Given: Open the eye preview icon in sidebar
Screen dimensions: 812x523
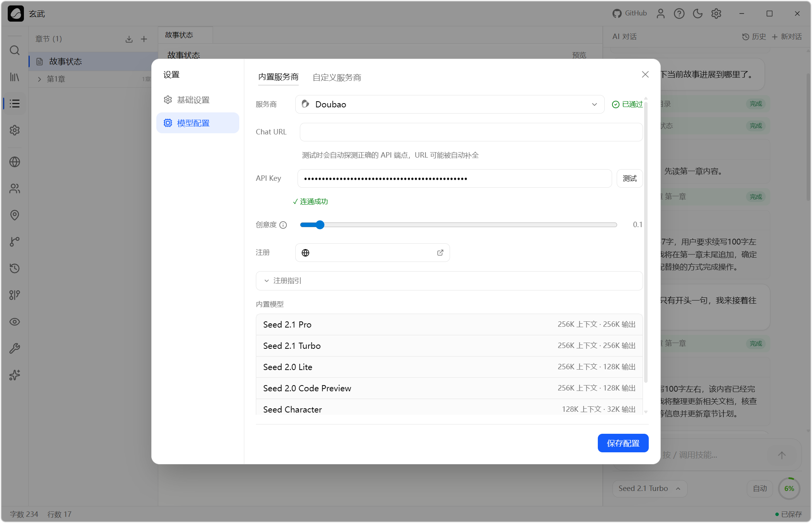Looking at the screenshot, I should [15, 322].
